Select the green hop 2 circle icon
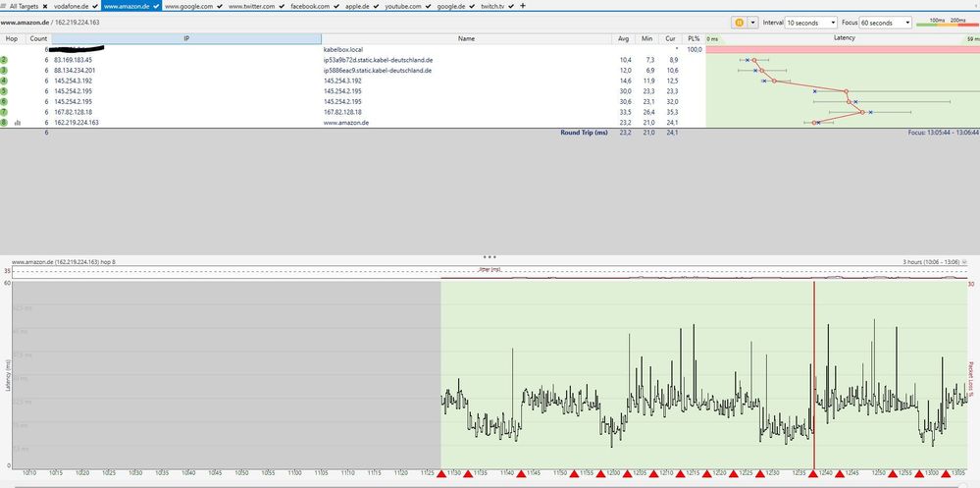The height and width of the screenshot is (488, 980). click(x=5, y=60)
